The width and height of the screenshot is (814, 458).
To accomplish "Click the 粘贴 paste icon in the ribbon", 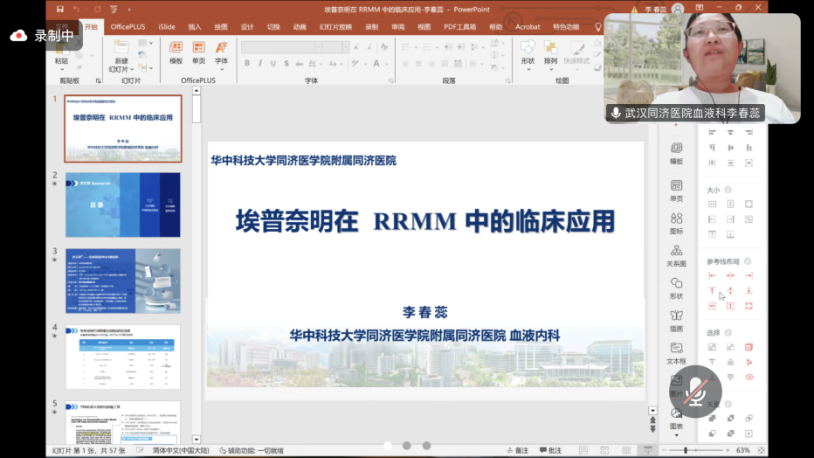I will (61, 51).
